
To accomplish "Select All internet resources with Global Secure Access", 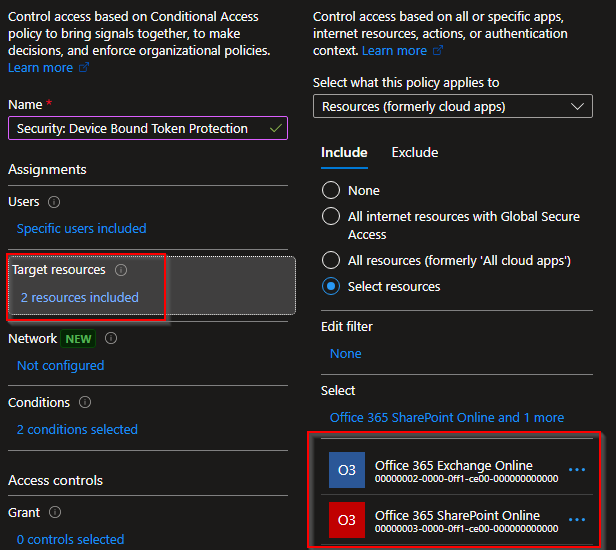I will tap(331, 216).
